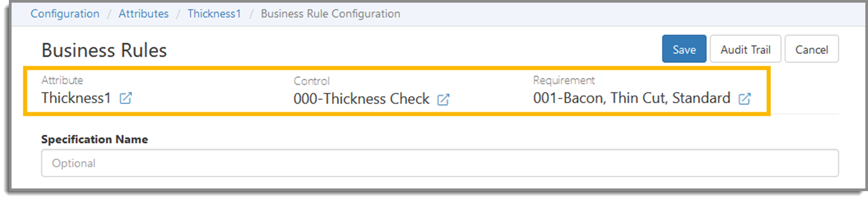Return to Thickness1 breadcrumb link
Viewport: 868px width, 200px height.
tap(214, 14)
